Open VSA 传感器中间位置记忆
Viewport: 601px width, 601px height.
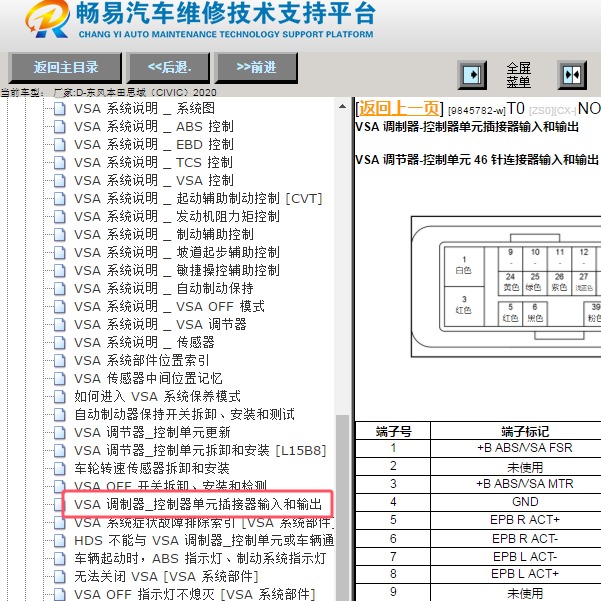148,379
